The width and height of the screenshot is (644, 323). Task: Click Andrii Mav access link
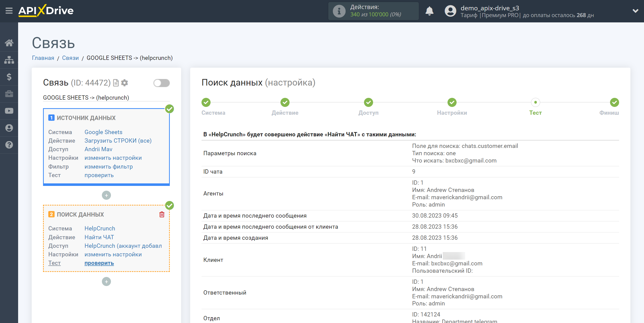[98, 149]
